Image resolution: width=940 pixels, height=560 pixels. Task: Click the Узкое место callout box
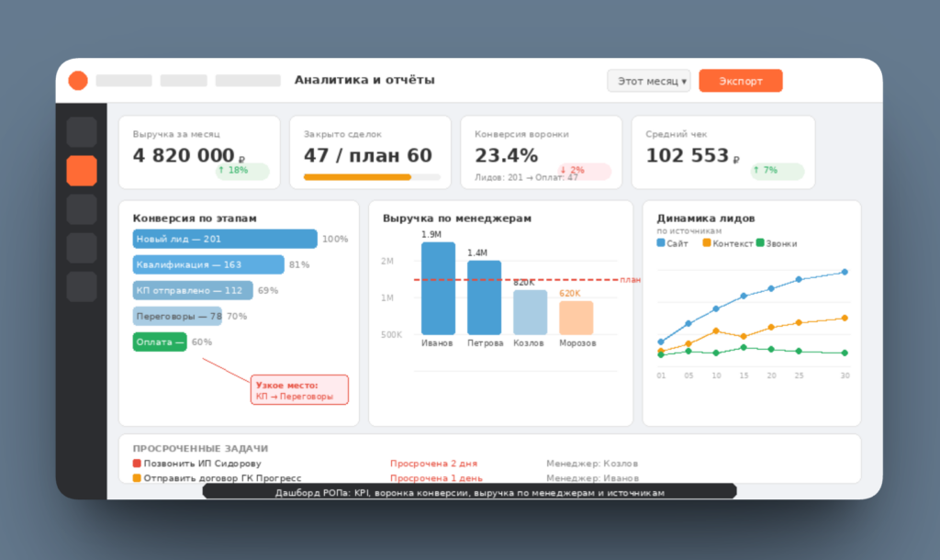pyautogui.click(x=299, y=390)
